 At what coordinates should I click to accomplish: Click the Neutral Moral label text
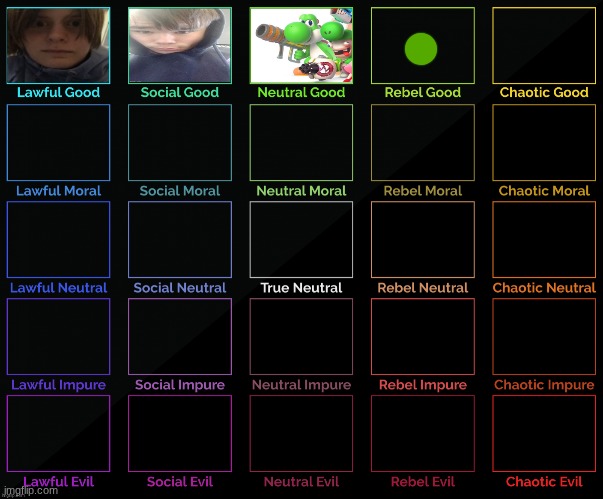tap(301, 191)
